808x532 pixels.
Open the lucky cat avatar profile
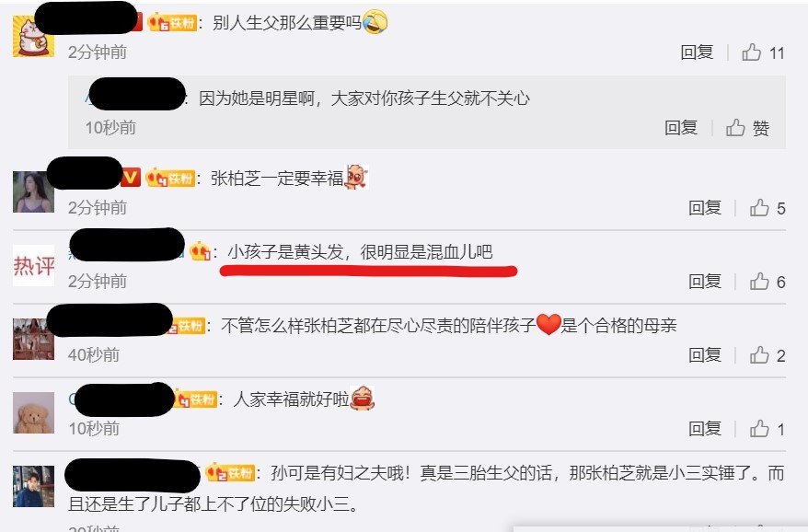tap(33, 36)
